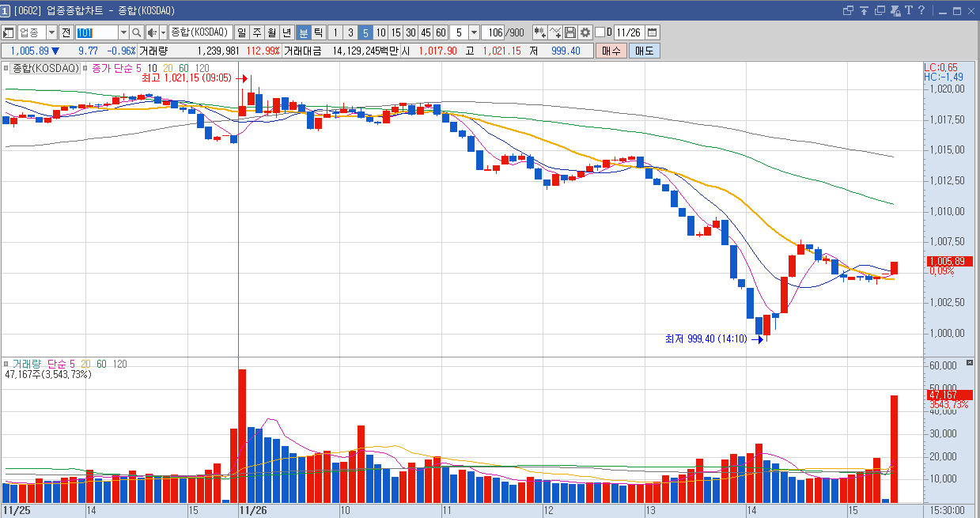Click the 거래대금 trading value label
The width and height of the screenshot is (980, 518).
(302, 51)
